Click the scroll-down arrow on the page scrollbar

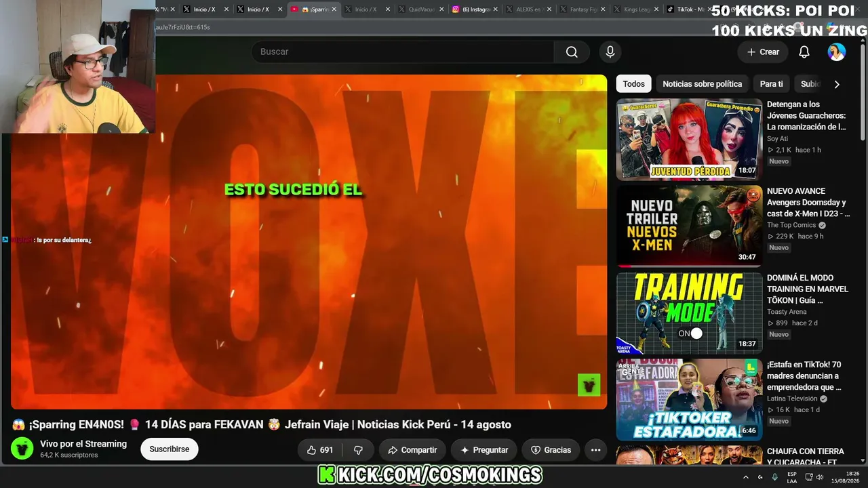point(864,461)
